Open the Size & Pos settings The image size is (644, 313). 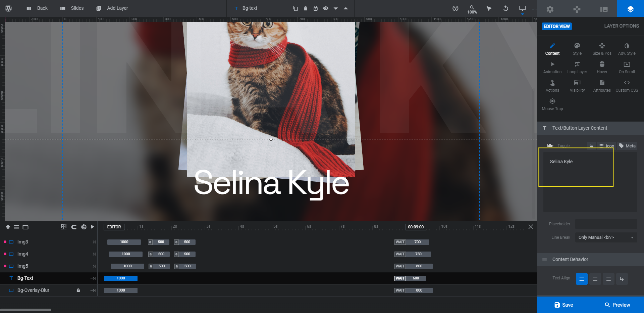point(602,49)
